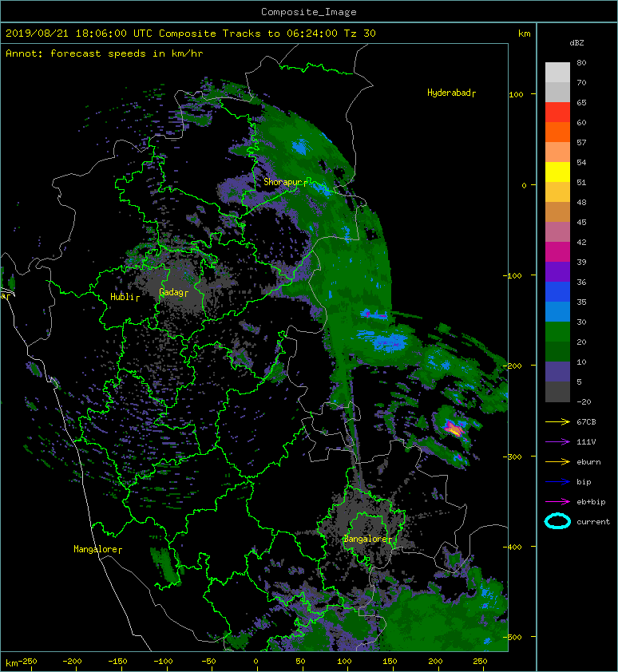The image size is (618, 672).
Task: Pick the bright green 20-30 dBZ swatch
Action: [x=557, y=332]
